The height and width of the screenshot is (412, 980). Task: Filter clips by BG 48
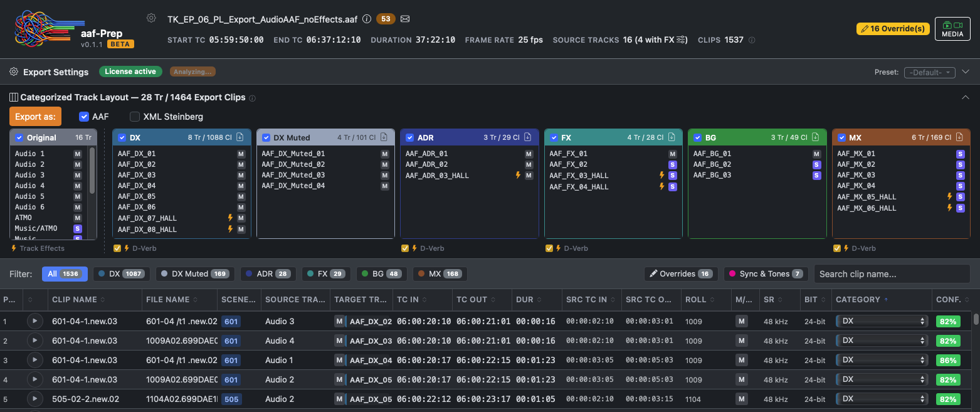381,274
